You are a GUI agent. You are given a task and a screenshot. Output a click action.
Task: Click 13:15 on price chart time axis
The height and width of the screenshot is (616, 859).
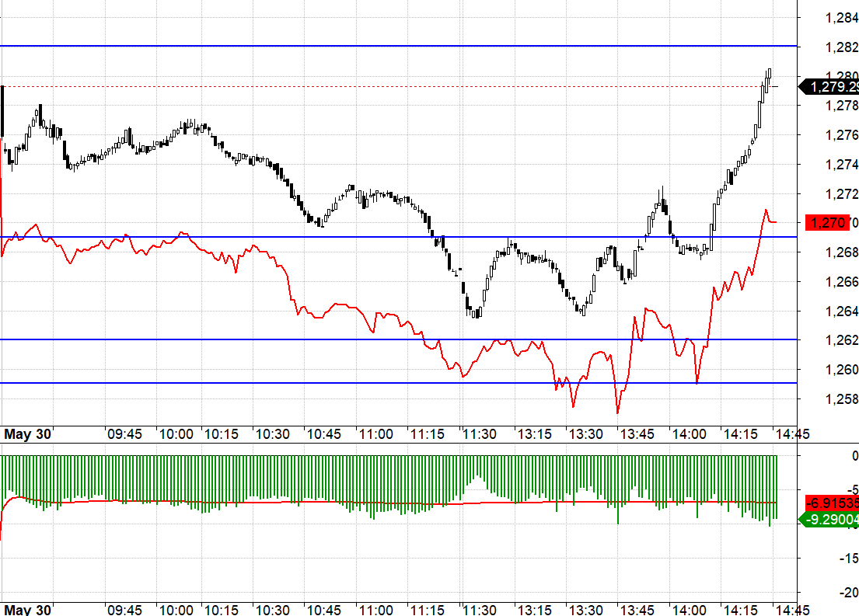535,434
